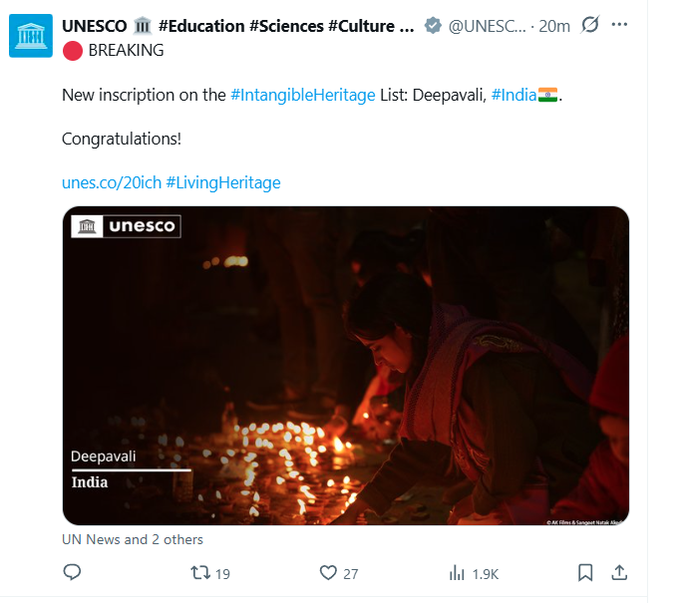Click the 20m post timestamp

tap(554, 27)
